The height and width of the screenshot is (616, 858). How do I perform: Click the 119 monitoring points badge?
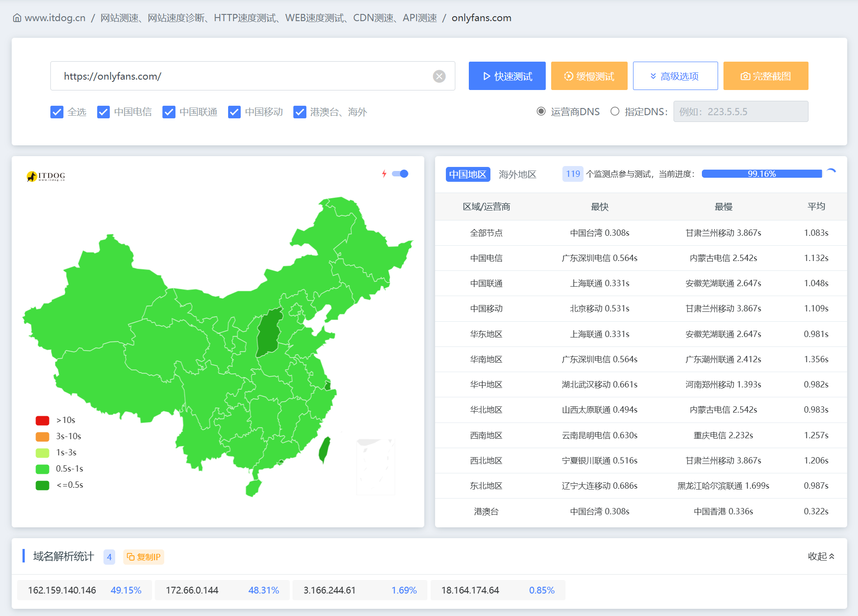(573, 174)
